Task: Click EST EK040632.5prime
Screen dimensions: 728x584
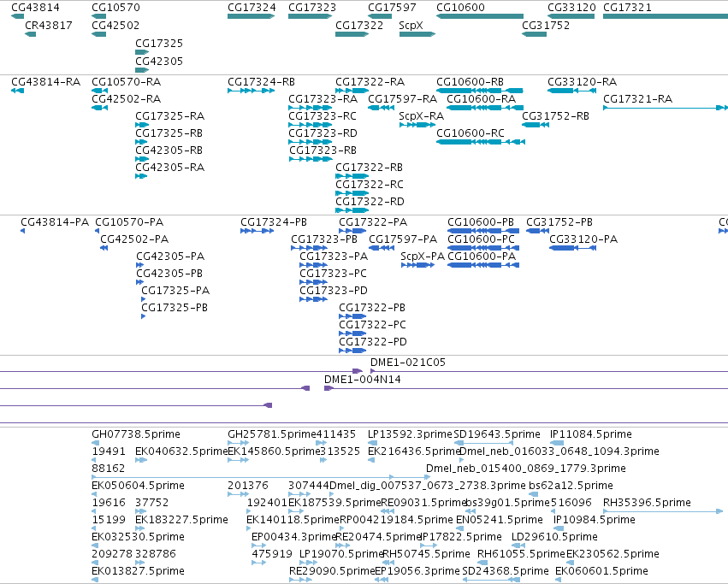Action: [x=181, y=451]
